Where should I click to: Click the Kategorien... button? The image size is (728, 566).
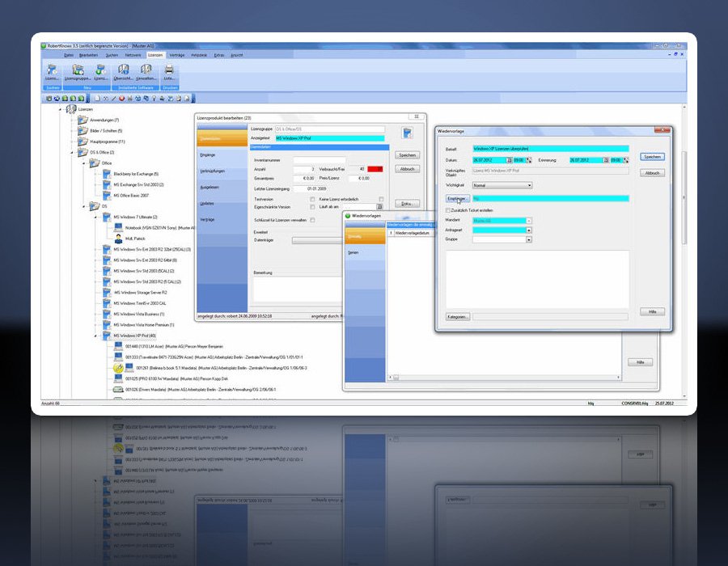pyautogui.click(x=458, y=317)
